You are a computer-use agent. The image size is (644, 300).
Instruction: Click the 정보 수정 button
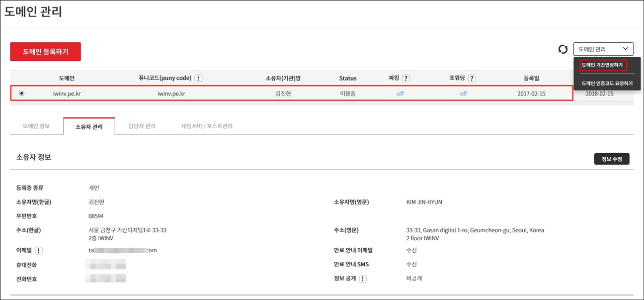click(x=611, y=159)
